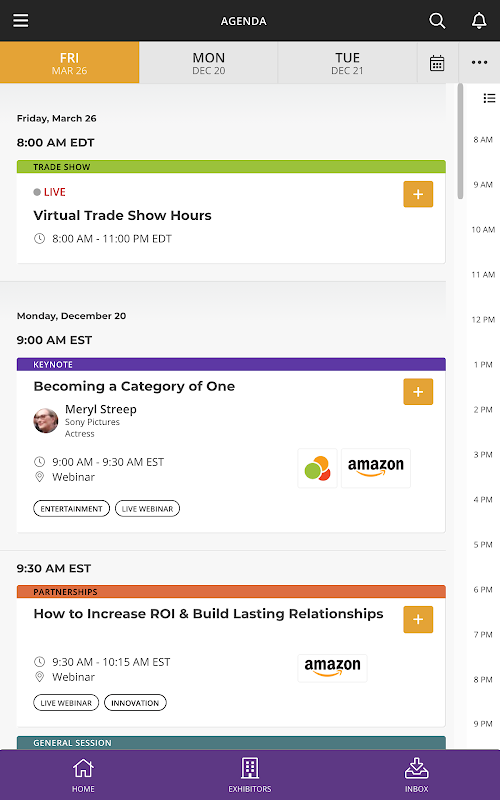Viewport: 500px width, 800px height.
Task: Switch to the MON DEC 20 tab
Action: [x=208, y=63]
